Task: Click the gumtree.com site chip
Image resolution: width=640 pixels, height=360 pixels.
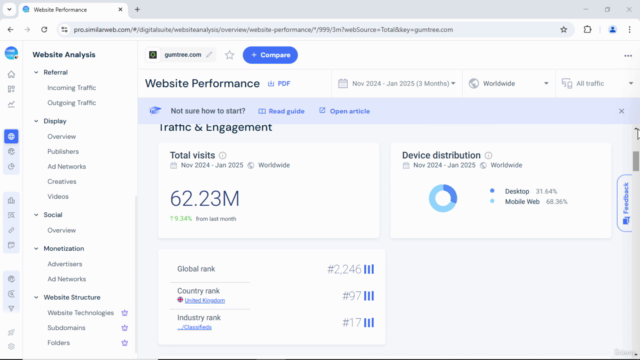Action: pyautogui.click(x=181, y=55)
